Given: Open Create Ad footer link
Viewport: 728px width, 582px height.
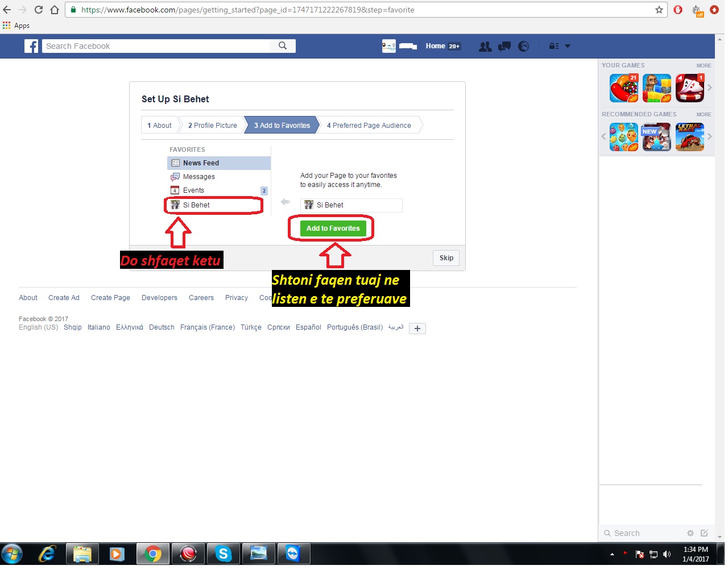Looking at the screenshot, I should click(x=64, y=298).
